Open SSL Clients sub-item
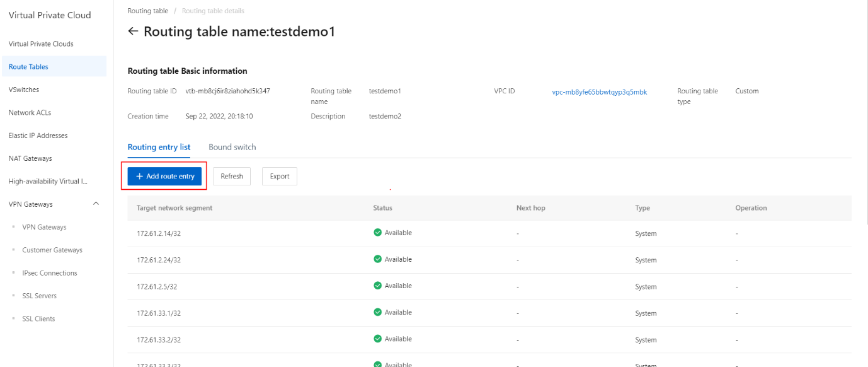The width and height of the screenshot is (868, 367). pyautogui.click(x=38, y=319)
